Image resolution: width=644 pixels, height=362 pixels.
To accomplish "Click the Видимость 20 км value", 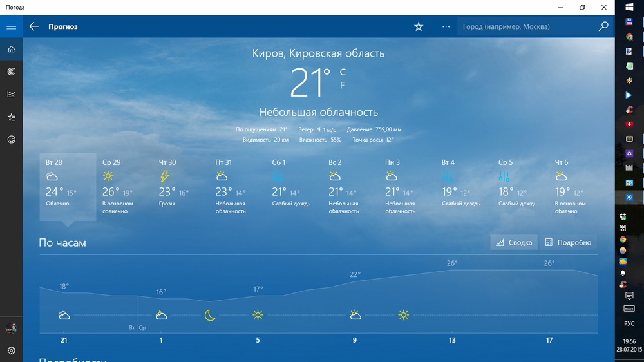I will click(265, 140).
